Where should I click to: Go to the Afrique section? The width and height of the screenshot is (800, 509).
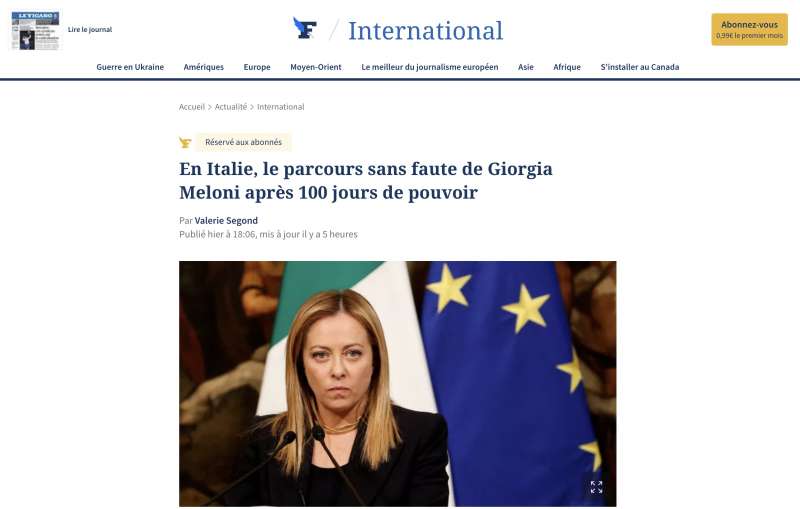567,67
